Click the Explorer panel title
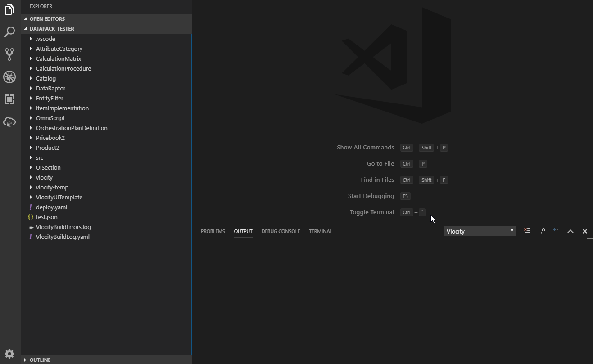Image resolution: width=593 pixels, height=364 pixels. coord(41,6)
